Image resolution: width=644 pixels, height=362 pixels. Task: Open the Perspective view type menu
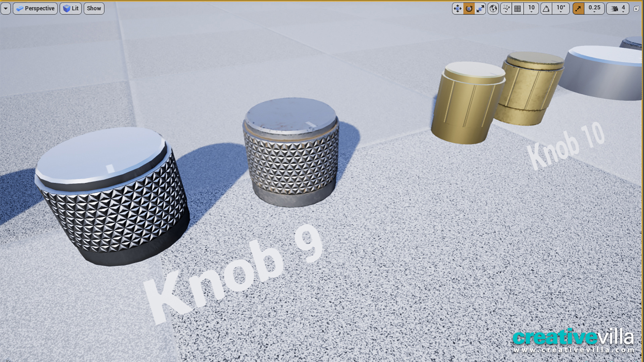(x=35, y=9)
